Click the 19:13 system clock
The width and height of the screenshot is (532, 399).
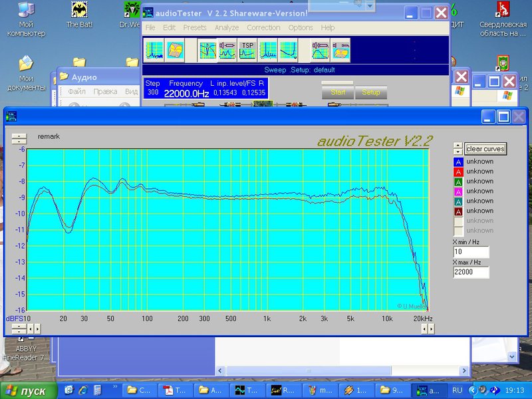click(515, 390)
